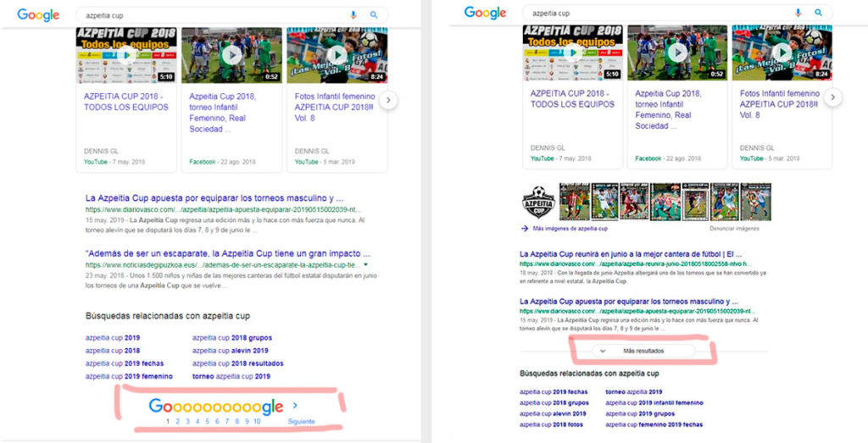
Task: Select 'azpeitia cup 2018 grupos' in left window
Action: (x=232, y=337)
